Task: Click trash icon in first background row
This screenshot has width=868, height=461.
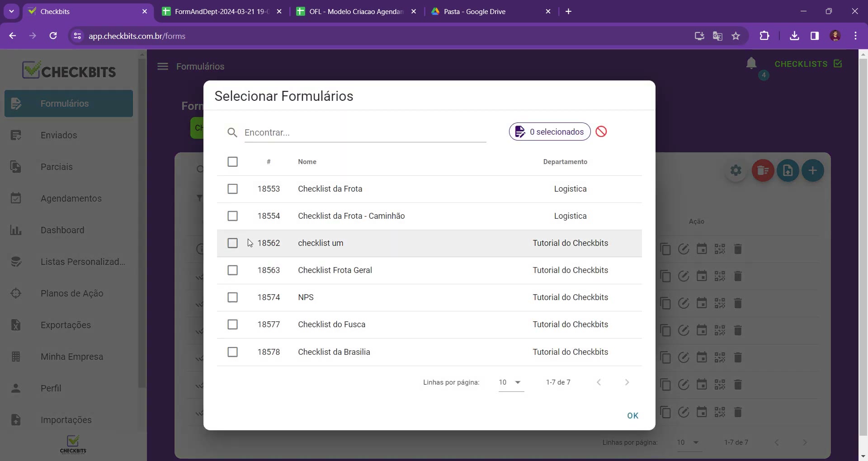Action: pyautogui.click(x=738, y=249)
